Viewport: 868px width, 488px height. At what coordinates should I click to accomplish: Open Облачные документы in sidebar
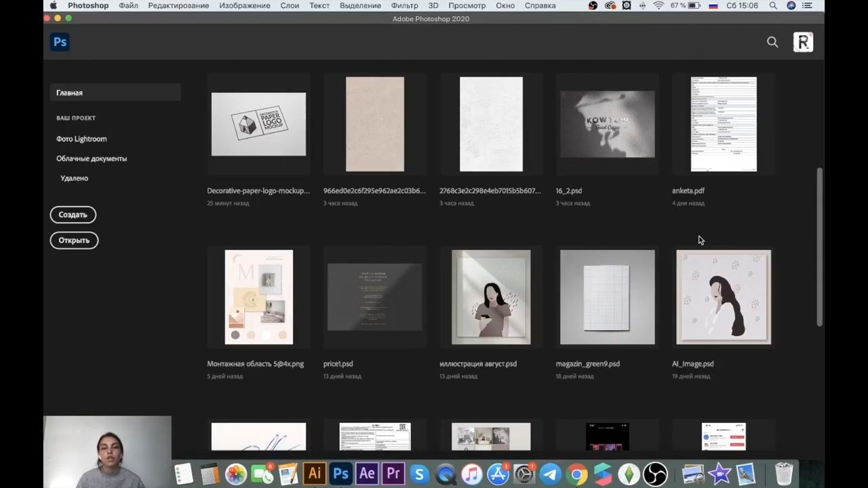point(92,159)
